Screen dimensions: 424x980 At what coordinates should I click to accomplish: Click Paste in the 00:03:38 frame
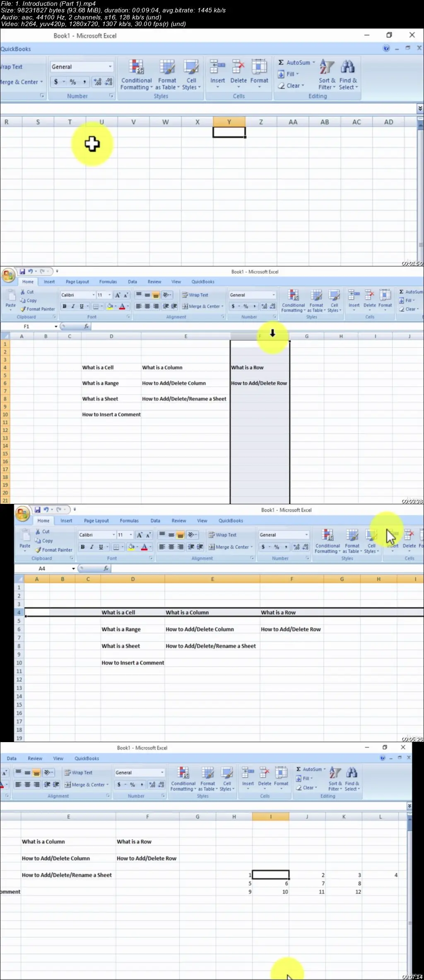click(x=10, y=299)
